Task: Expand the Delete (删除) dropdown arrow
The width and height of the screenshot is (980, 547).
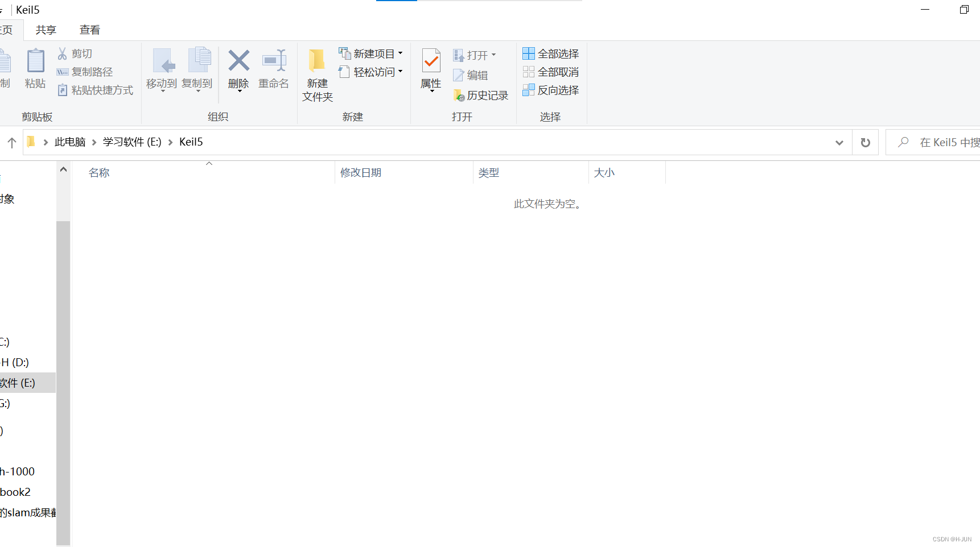Action: [x=240, y=91]
